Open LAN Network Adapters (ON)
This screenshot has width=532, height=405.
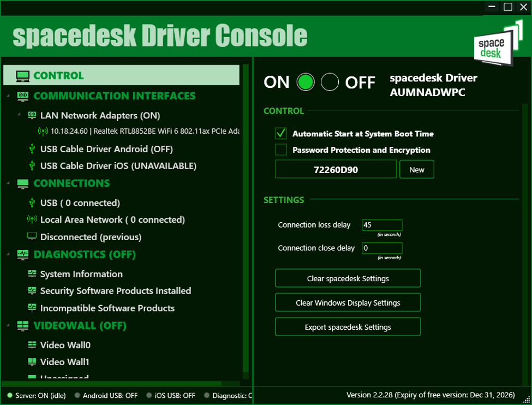click(x=100, y=115)
